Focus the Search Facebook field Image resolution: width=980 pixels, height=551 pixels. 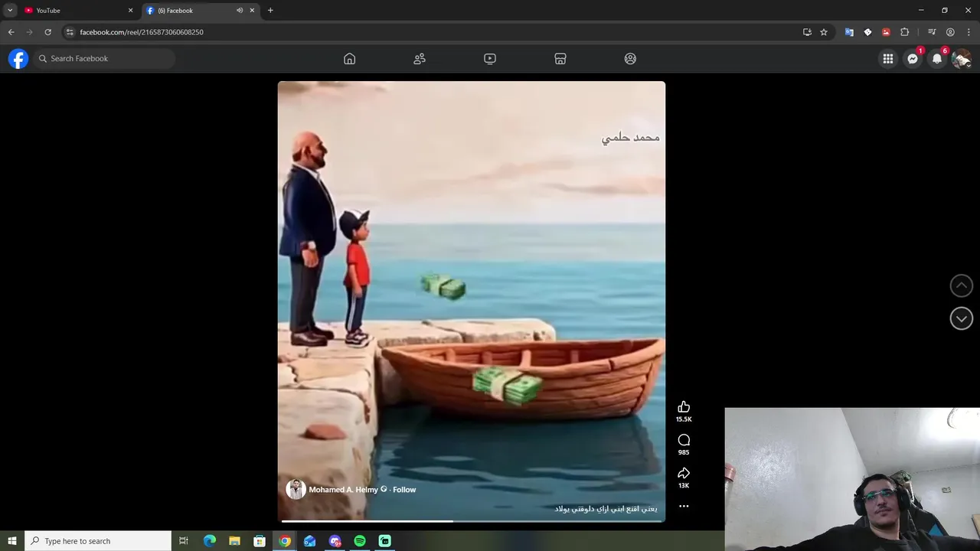click(103, 59)
